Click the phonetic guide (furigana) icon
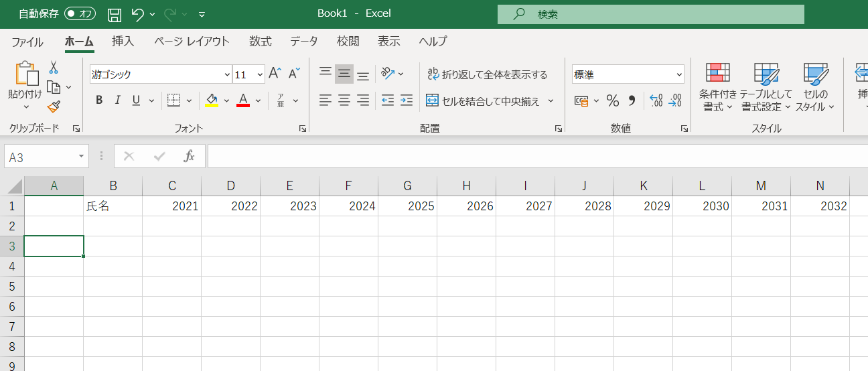The height and width of the screenshot is (371, 868). click(281, 100)
